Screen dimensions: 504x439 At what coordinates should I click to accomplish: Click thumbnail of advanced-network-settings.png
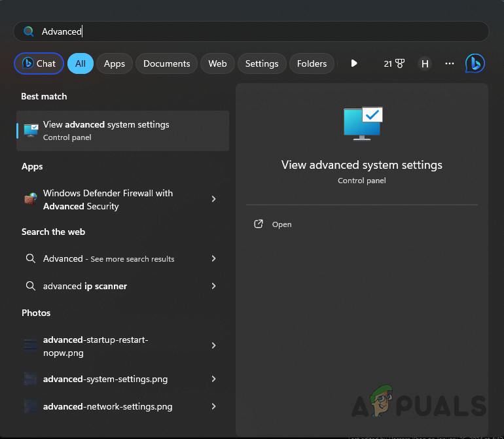(x=31, y=406)
